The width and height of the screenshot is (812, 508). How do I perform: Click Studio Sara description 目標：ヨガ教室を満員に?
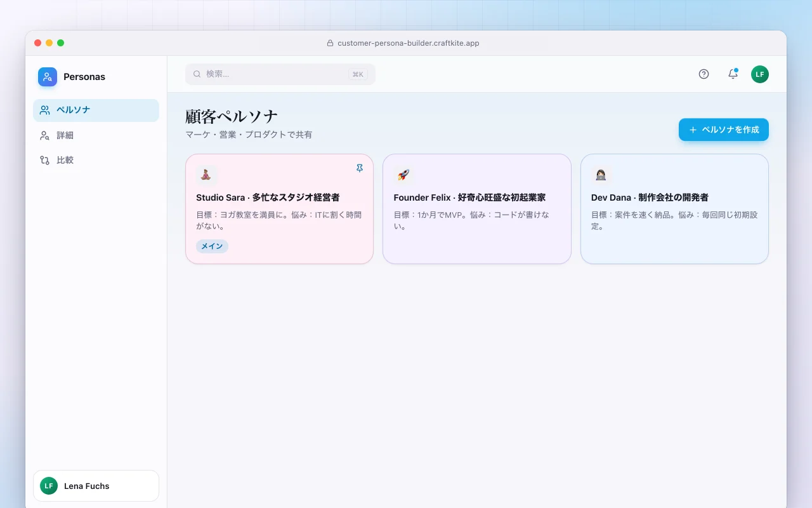(x=279, y=220)
